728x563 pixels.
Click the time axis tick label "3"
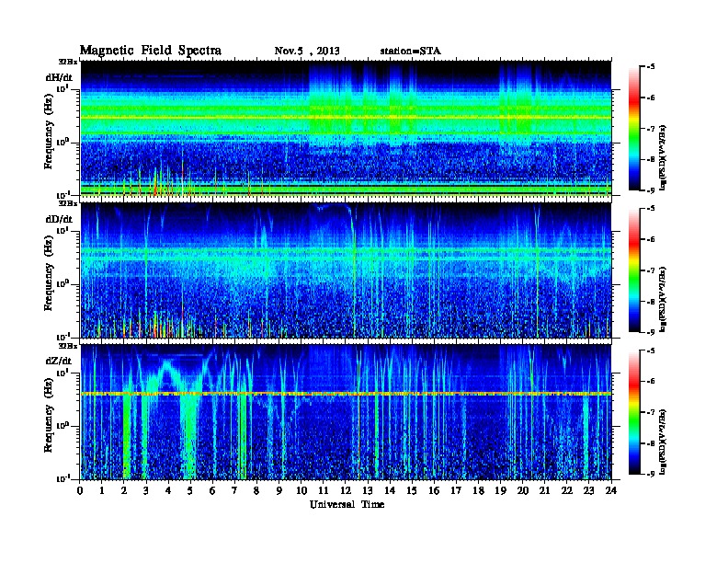coord(146,490)
